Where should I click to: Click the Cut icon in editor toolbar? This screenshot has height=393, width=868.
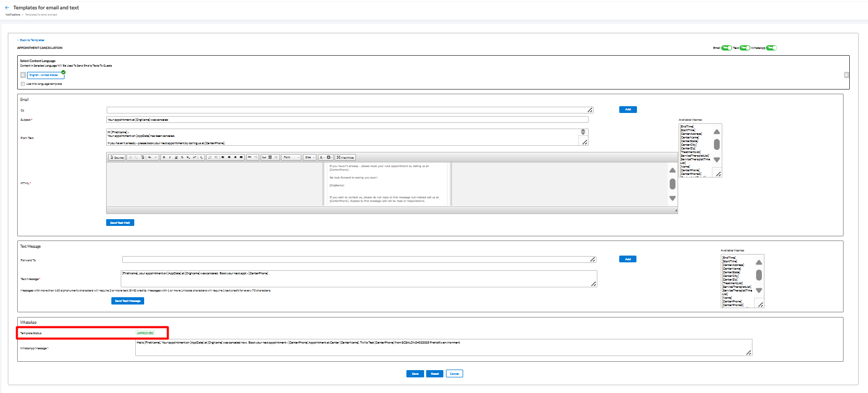(x=130, y=157)
